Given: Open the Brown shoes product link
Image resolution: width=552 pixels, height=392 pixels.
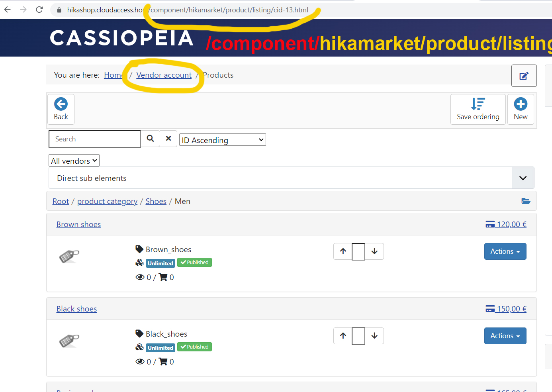Looking at the screenshot, I should click(78, 225).
